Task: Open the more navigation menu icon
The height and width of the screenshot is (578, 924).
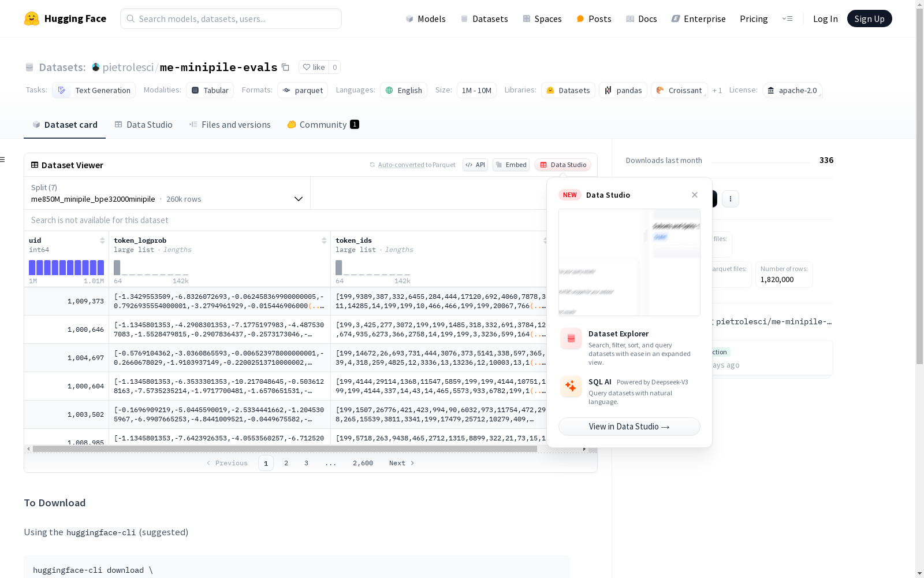Action: [787, 18]
